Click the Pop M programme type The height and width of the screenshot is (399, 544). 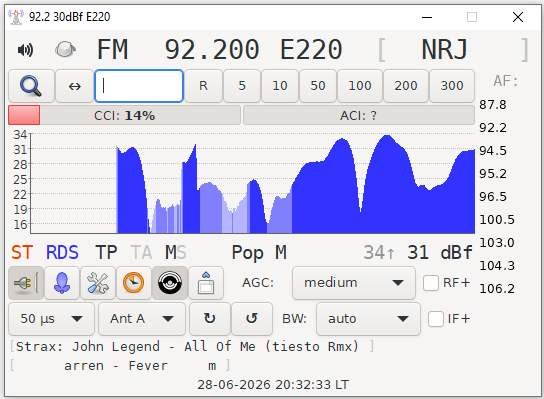tap(259, 253)
